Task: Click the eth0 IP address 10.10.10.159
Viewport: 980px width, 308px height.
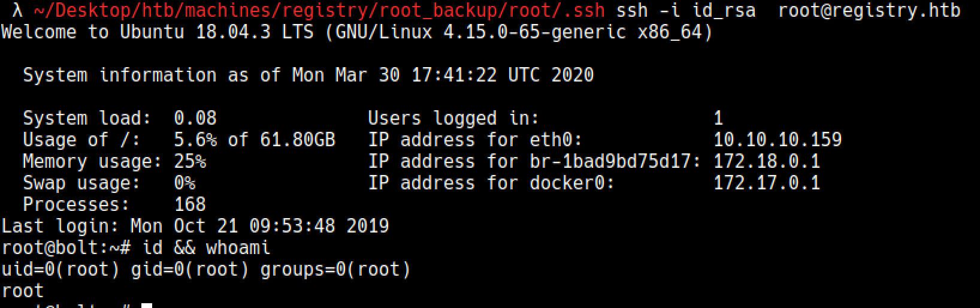Action: click(778, 140)
